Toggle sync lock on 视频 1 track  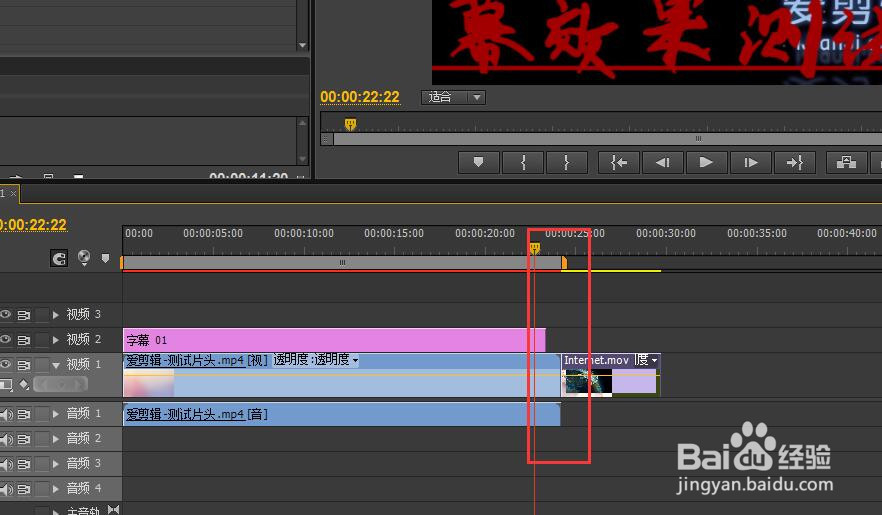coord(24,365)
